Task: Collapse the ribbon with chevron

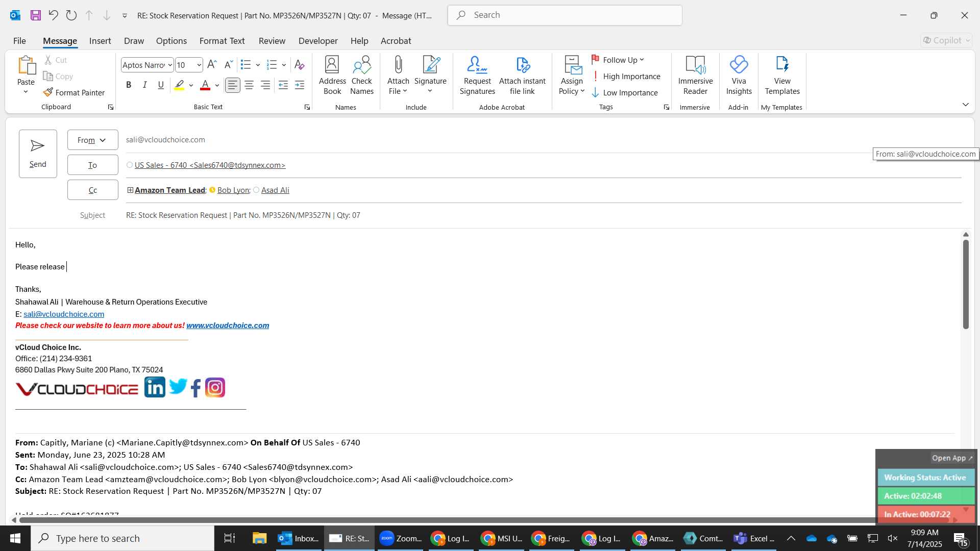Action: point(965,105)
